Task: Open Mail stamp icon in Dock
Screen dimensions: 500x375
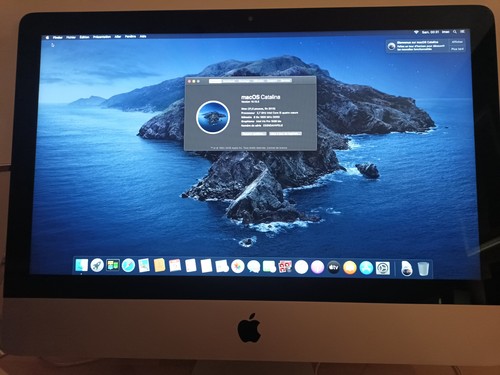Action: click(144, 266)
